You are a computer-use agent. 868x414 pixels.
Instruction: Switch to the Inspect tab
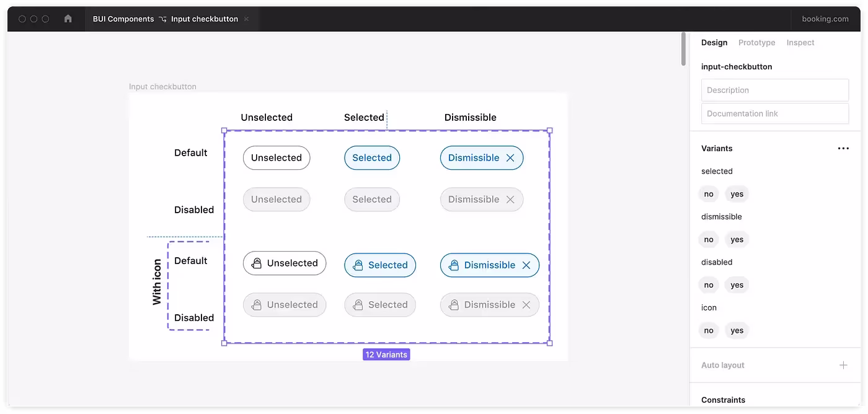pos(800,43)
